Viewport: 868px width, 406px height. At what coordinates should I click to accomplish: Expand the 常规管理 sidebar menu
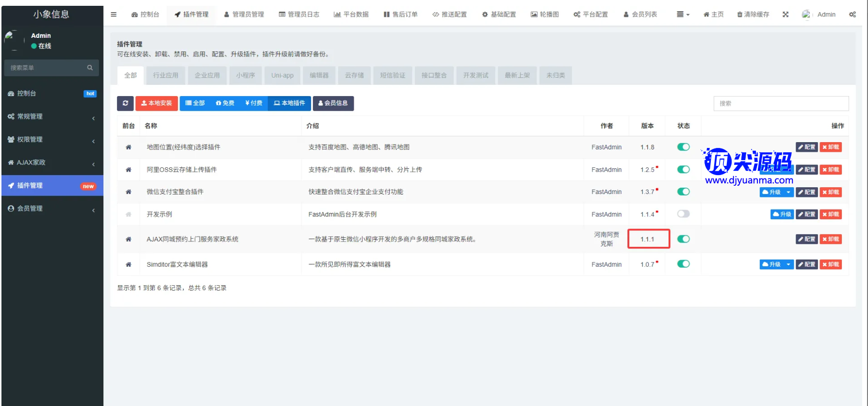tap(51, 116)
